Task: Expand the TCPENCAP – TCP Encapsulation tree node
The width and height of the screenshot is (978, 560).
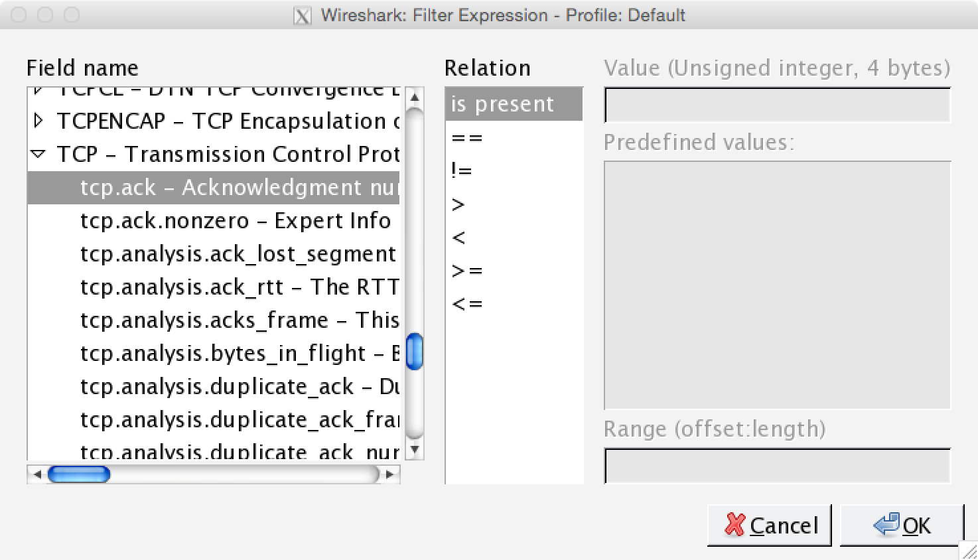Action: pyautogui.click(x=38, y=120)
